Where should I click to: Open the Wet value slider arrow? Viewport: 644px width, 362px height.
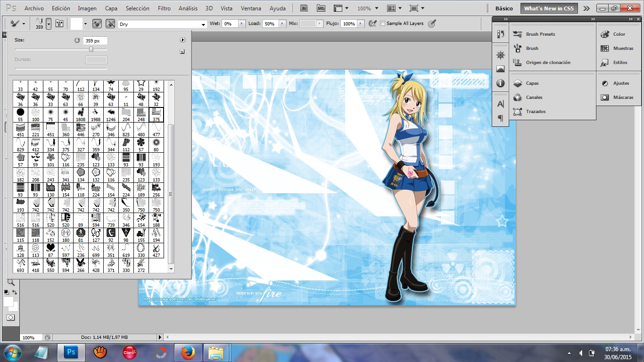[242, 24]
